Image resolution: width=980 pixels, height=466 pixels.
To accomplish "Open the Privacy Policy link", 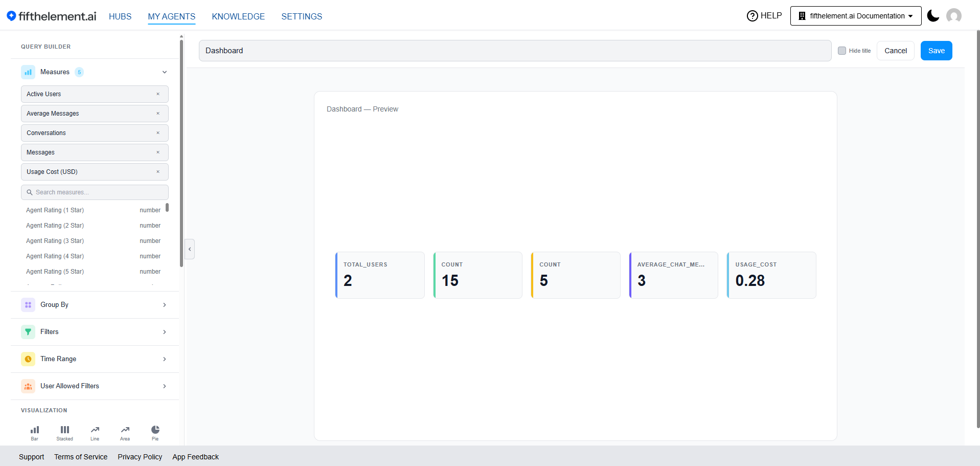I will click(x=140, y=457).
